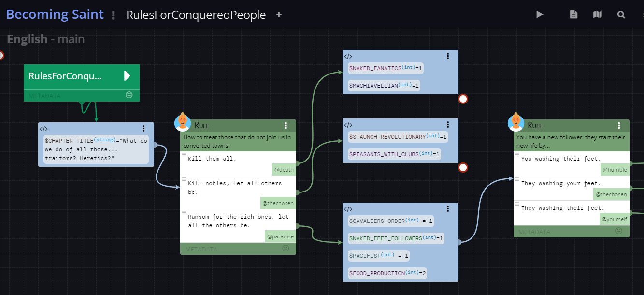644x295 pixels.
Task: Select choice 'Kill nobles, let all others be.'
Action: click(235, 188)
